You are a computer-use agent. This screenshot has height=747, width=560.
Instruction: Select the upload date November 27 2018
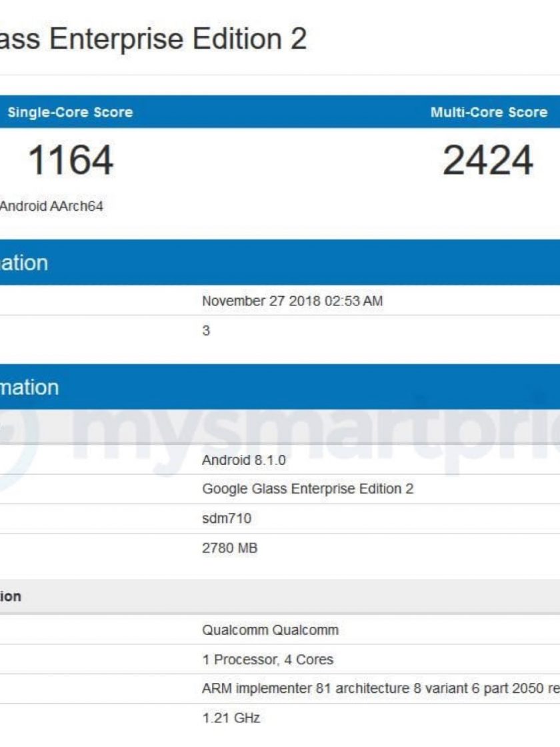tap(292, 301)
